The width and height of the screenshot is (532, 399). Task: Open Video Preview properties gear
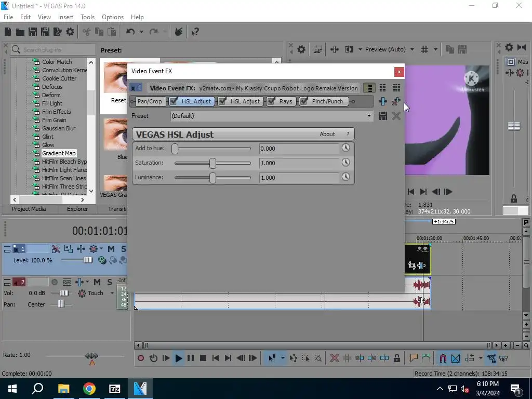coord(301,49)
